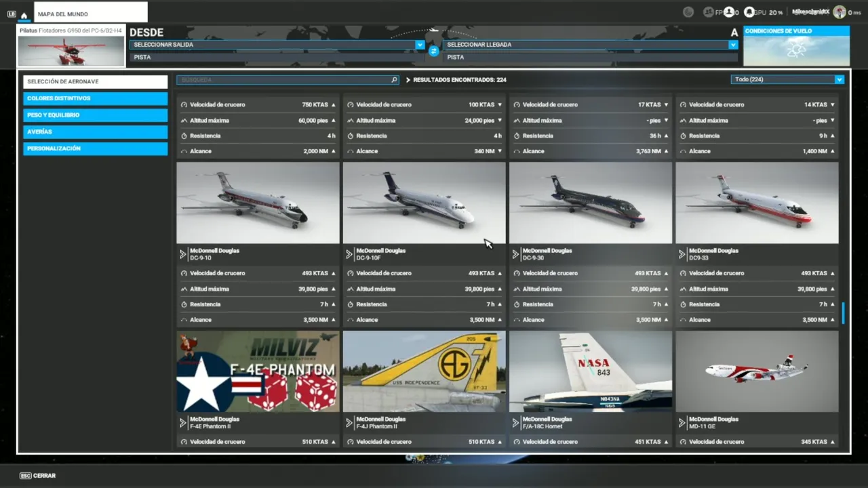The image size is (868, 488).
Task: Click the liveries icon beside DC-9-30
Action: 515,254
